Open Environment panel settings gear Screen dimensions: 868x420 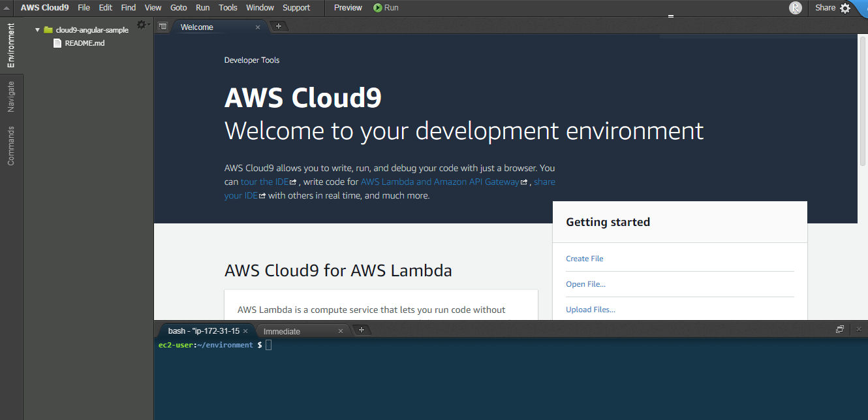pos(142,25)
